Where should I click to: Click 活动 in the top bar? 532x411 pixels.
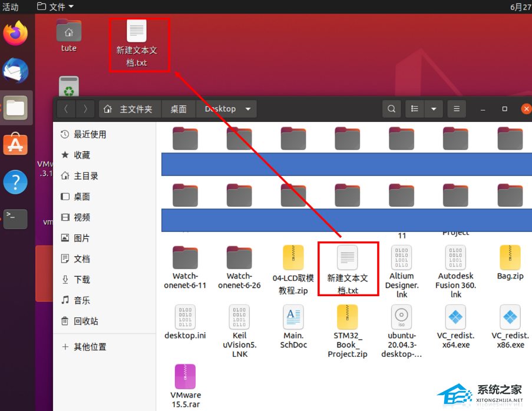coord(11,7)
